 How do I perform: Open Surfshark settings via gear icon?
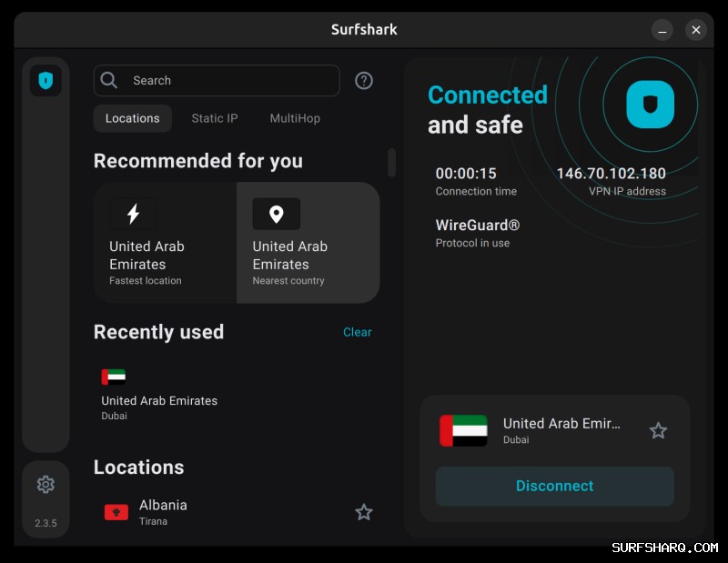(x=45, y=484)
